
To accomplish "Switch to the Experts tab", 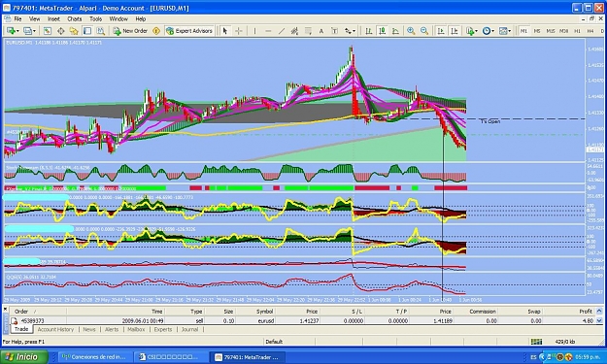I will click(x=163, y=330).
